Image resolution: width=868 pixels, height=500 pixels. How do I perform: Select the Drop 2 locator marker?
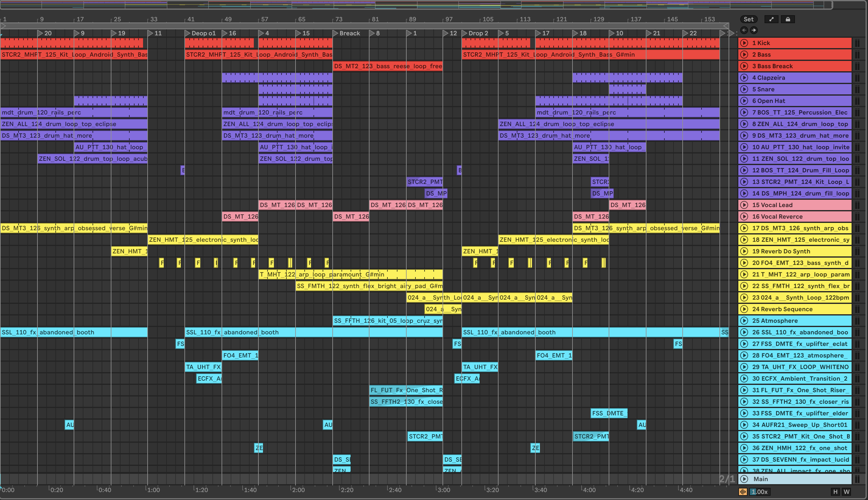pyautogui.click(x=478, y=33)
